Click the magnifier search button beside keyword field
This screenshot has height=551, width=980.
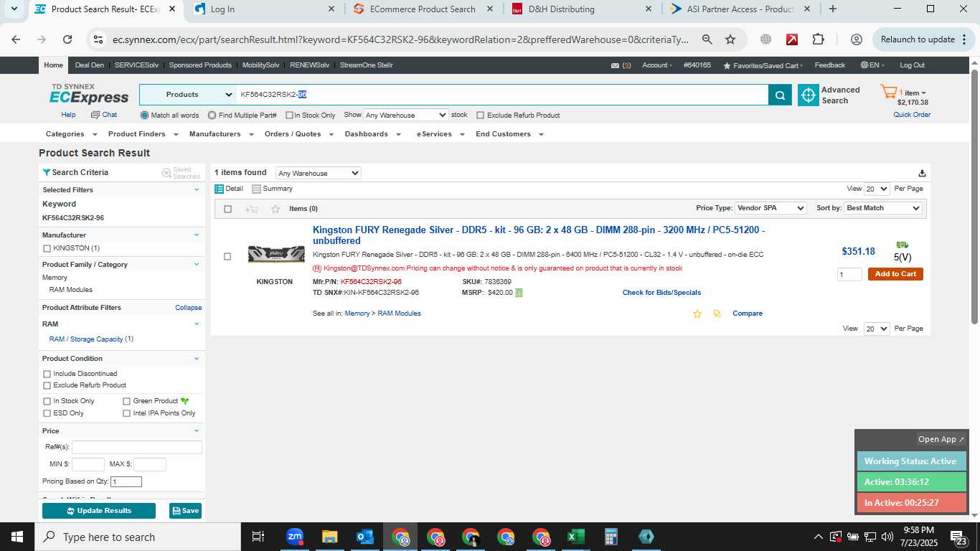pyautogui.click(x=779, y=95)
